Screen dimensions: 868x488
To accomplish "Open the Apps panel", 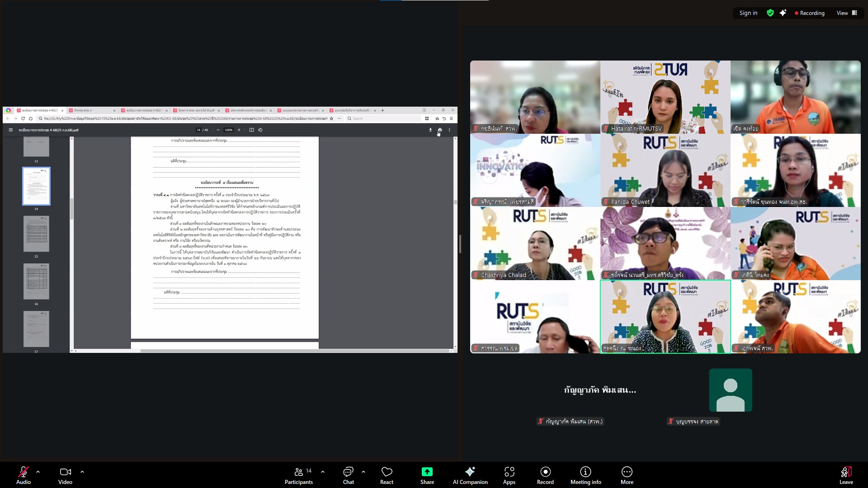I will [x=509, y=475].
